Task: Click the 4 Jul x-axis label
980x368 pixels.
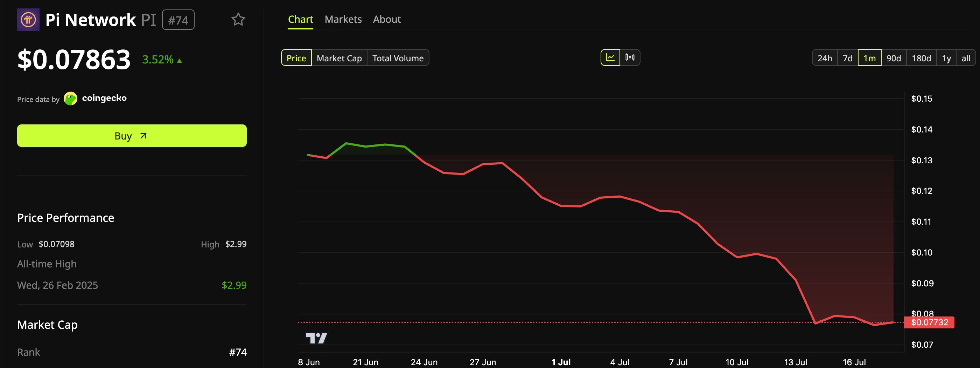Action: [620, 362]
